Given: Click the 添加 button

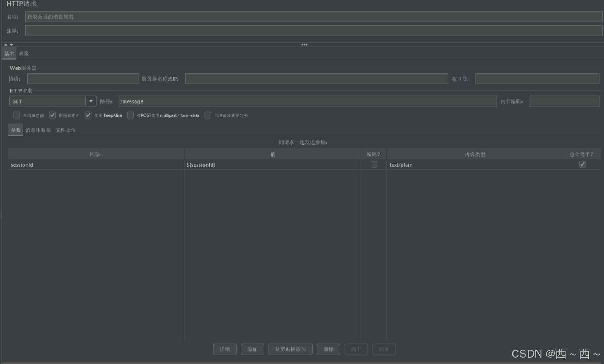Looking at the screenshot, I should pos(252,349).
